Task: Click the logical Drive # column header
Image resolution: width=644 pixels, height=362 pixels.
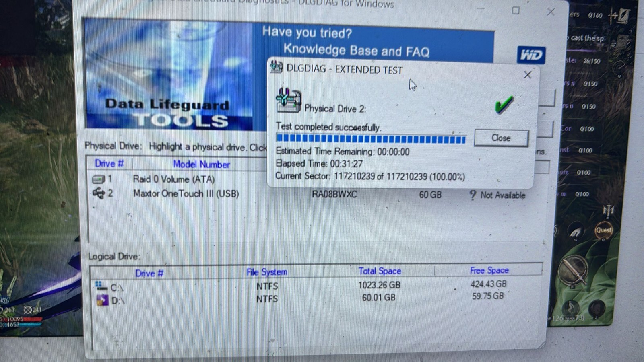Action: (x=149, y=274)
